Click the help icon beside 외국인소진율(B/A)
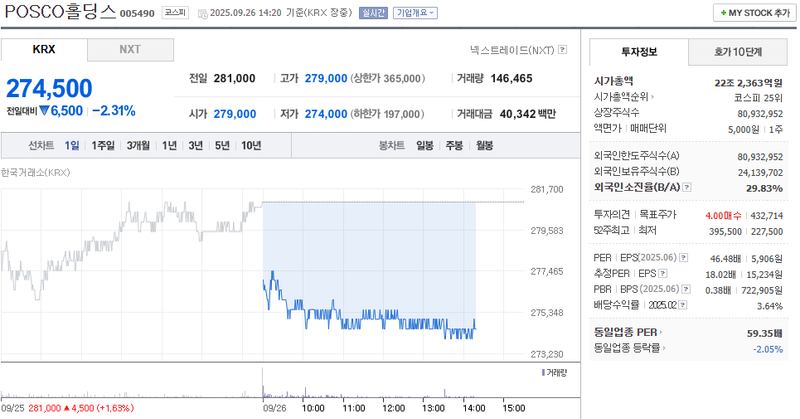This screenshot has width=800, height=419. [687, 187]
